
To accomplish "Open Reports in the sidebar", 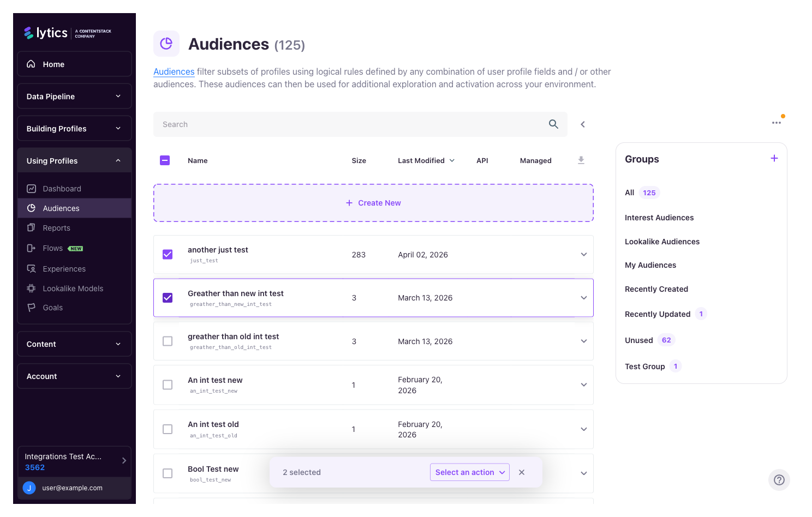I will 56,227.
